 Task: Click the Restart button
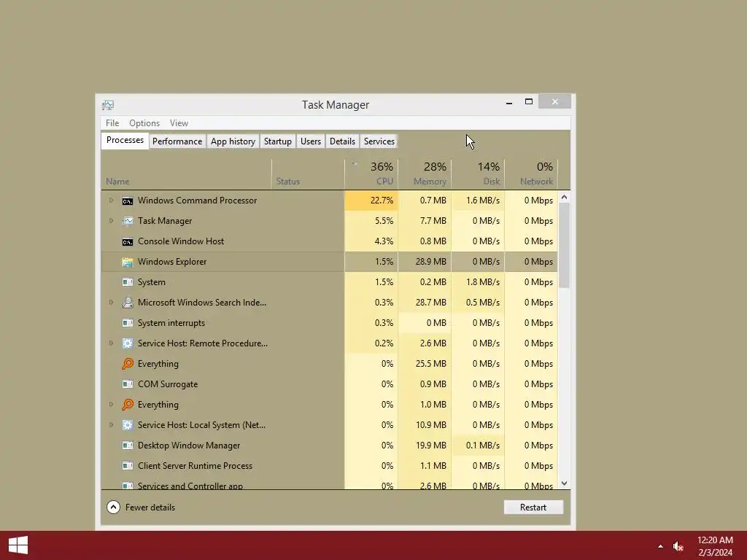[533, 507]
